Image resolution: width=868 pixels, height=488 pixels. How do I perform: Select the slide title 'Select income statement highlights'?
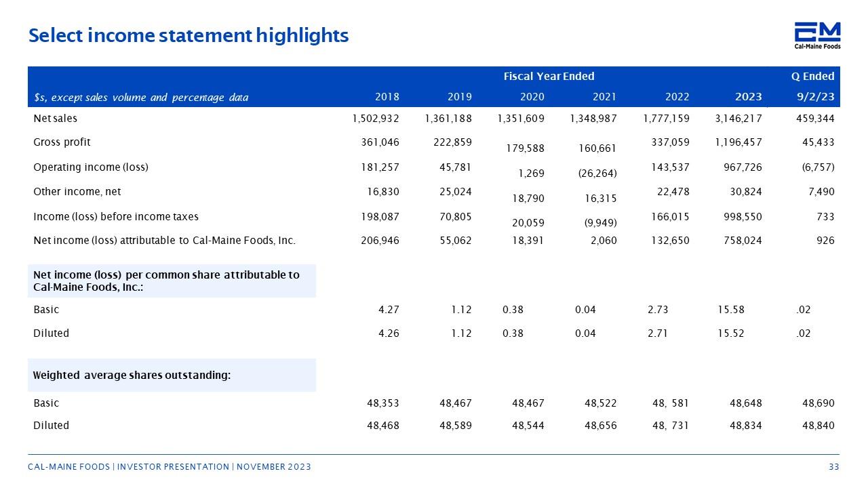[x=189, y=35]
